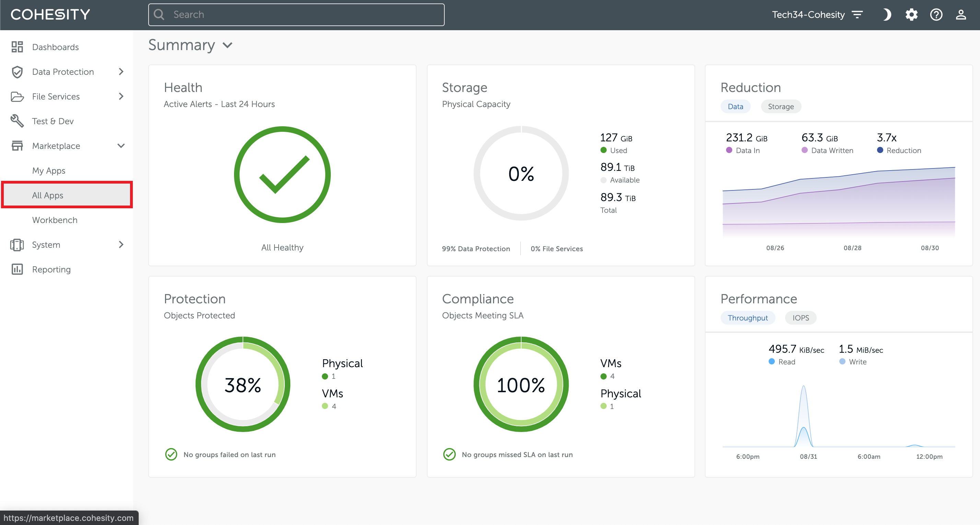Click inside the Search field
The height and width of the screenshot is (525, 980).
click(296, 14)
